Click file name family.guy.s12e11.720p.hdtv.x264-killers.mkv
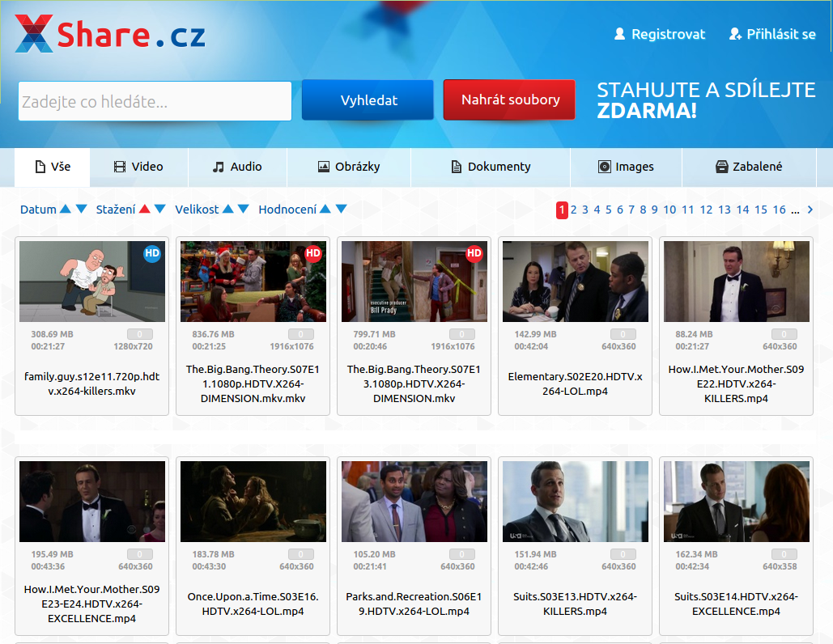 click(92, 383)
